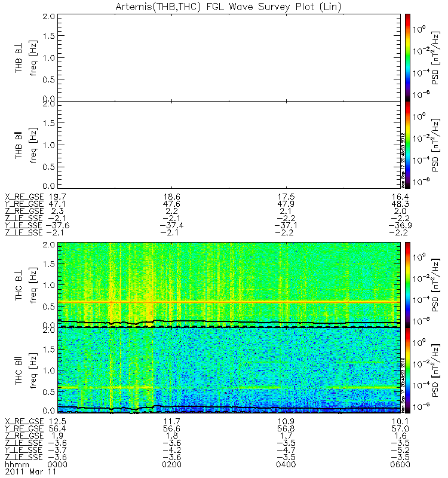Click the "hhmm" time axis label

(x=17, y=464)
